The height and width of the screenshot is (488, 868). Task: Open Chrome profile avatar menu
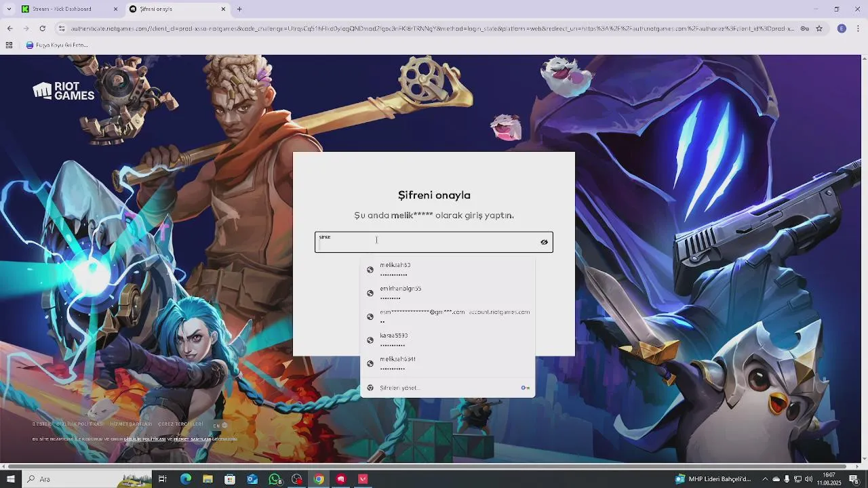pyautogui.click(x=842, y=28)
